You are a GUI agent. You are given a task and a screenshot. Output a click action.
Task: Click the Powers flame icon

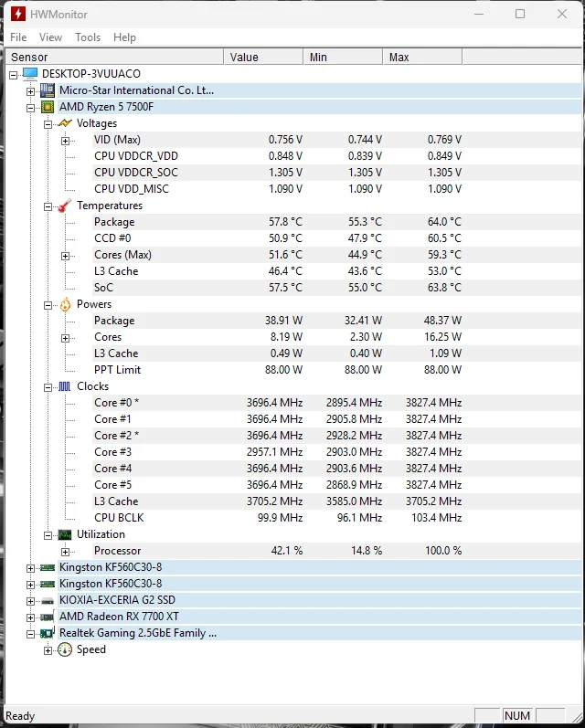tap(65, 304)
